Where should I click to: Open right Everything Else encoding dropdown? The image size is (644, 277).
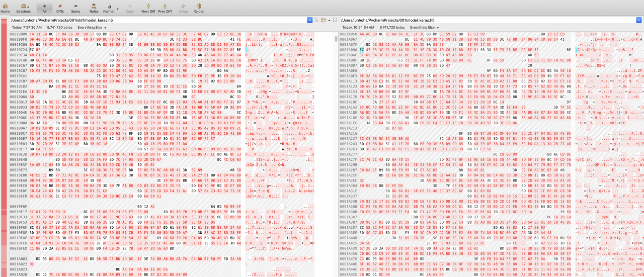point(424,27)
